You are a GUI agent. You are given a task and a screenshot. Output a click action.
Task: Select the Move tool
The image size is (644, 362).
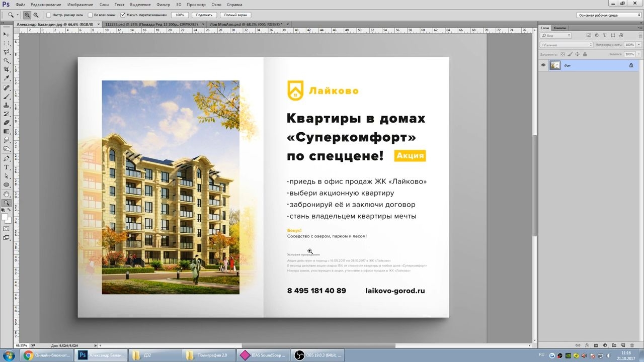[7, 34]
